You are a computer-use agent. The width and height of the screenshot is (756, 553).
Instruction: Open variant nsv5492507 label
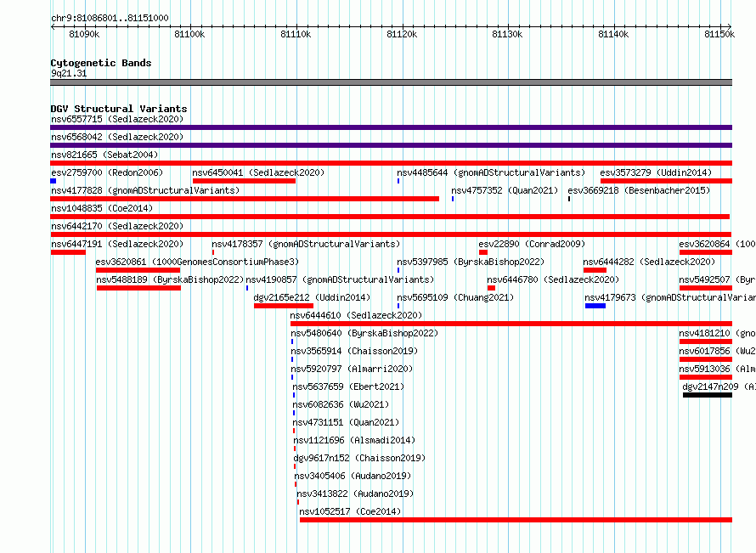(x=718, y=279)
